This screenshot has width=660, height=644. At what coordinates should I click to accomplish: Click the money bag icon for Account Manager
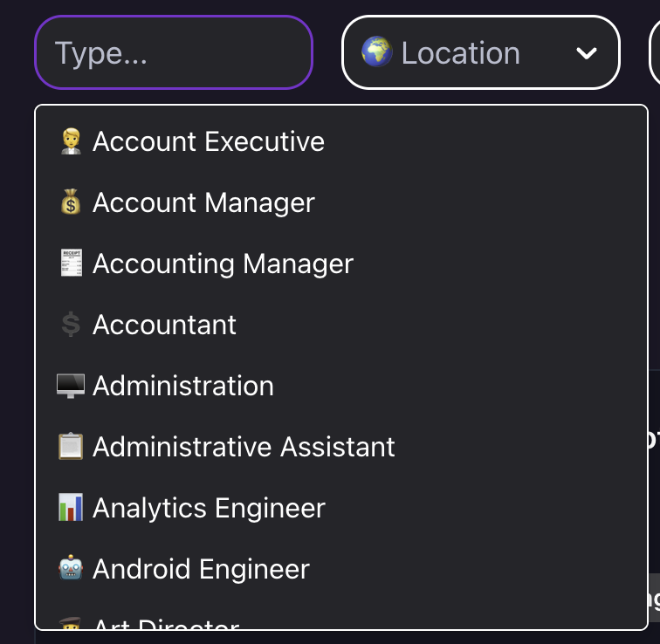[x=71, y=202]
